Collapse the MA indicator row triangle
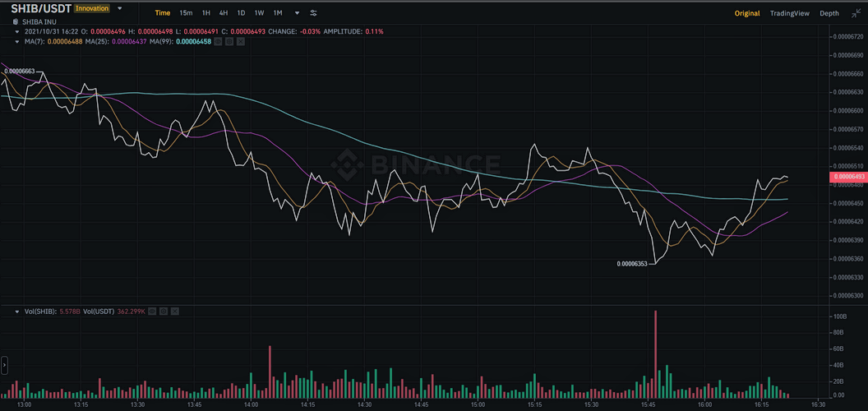 click(17, 42)
